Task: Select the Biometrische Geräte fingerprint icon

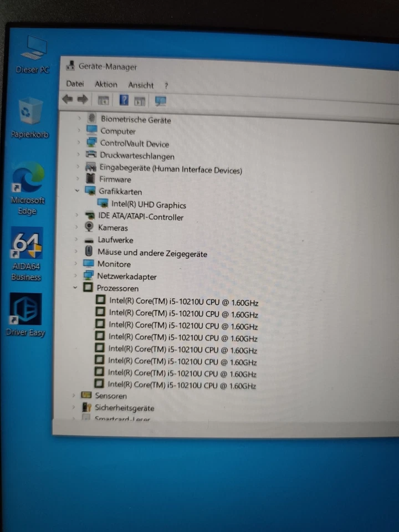Action: (91, 118)
